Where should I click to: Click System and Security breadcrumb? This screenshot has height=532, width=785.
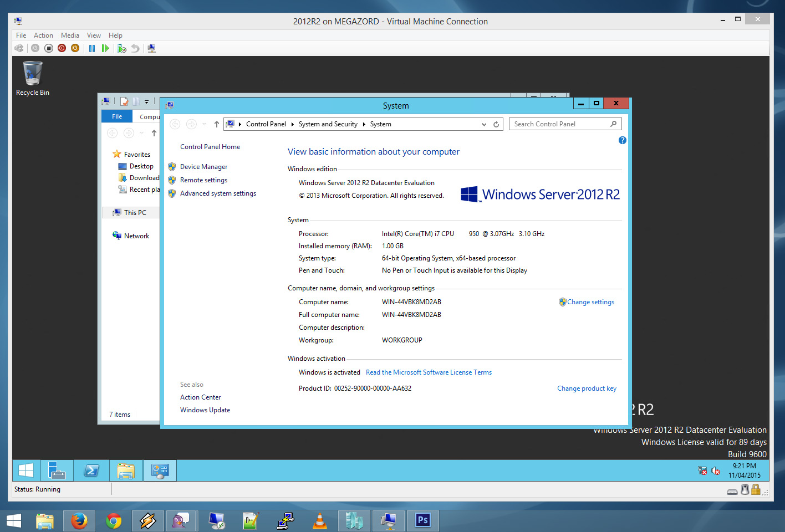point(328,124)
